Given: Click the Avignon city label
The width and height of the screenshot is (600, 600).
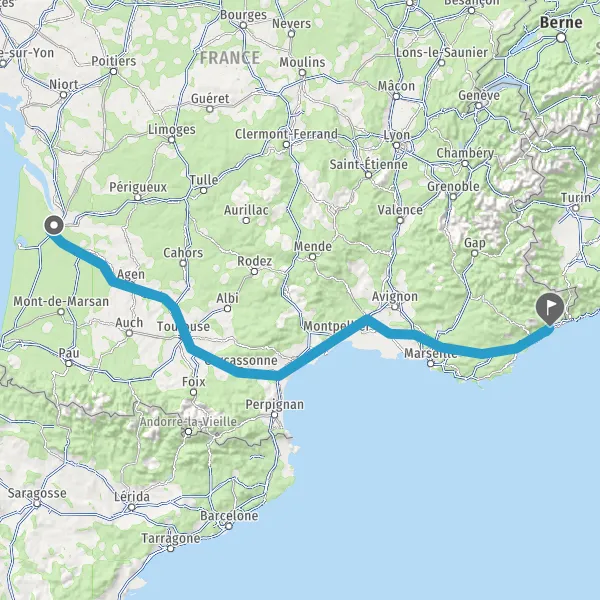Looking at the screenshot, I should tap(395, 297).
